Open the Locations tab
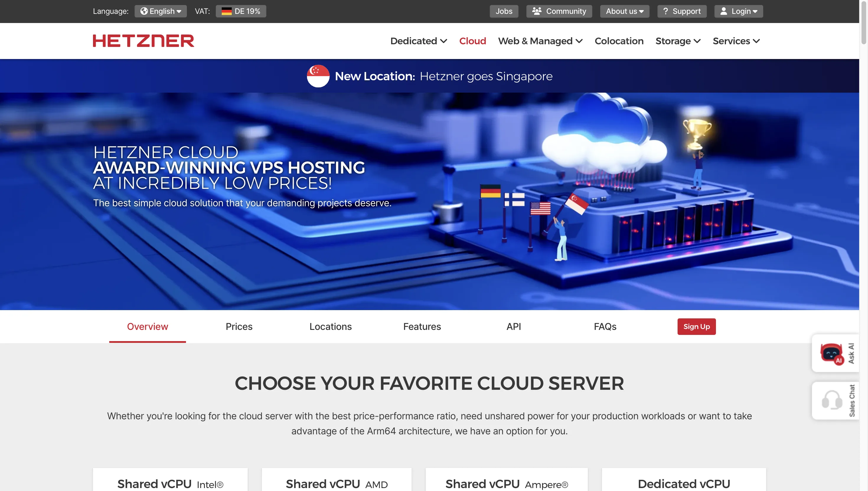Viewport: 868px width, 491px height. coord(330,326)
